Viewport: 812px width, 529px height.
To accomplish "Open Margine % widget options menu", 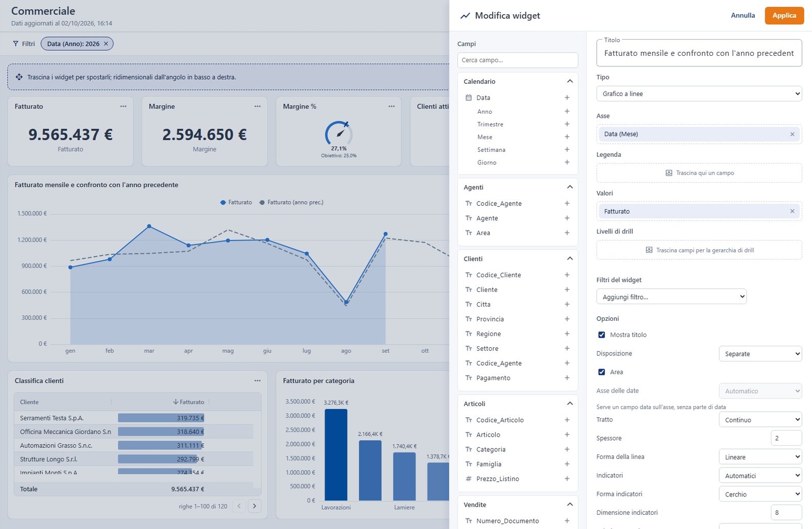I will pos(391,106).
